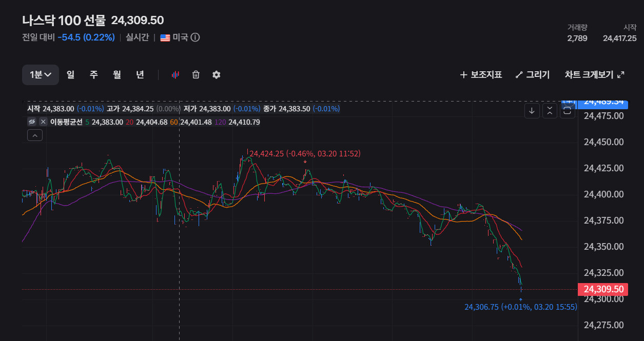Click the compress vertical arrows icon
644x341 pixels.
pos(550,110)
